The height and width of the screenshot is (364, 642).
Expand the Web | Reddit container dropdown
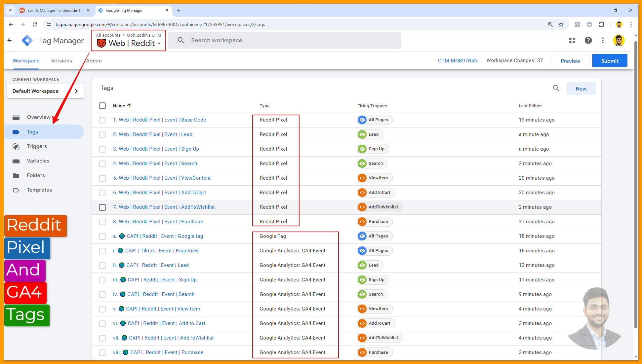159,44
